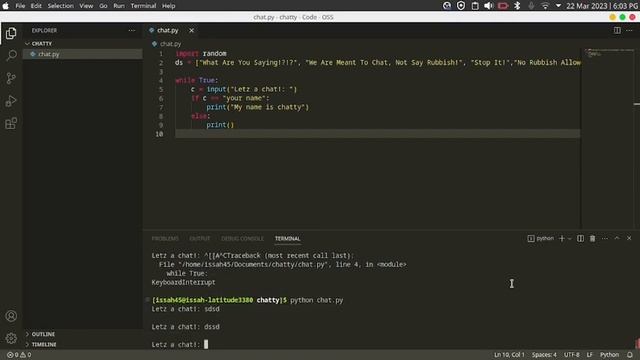Open the launch profile dropdown arrow
The width and height of the screenshot is (640, 360).
[570, 238]
